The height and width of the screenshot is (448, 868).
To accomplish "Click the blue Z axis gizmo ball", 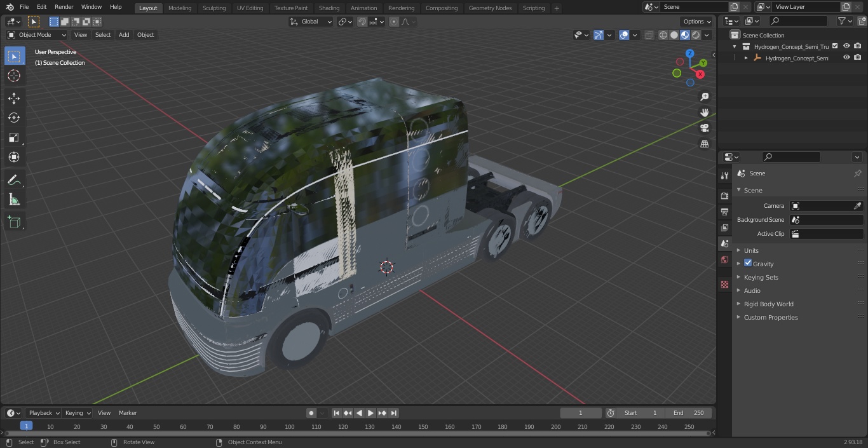I will click(690, 54).
